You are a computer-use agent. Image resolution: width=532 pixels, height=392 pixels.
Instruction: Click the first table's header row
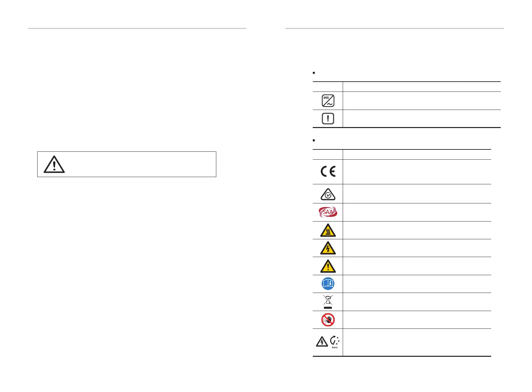click(407, 87)
